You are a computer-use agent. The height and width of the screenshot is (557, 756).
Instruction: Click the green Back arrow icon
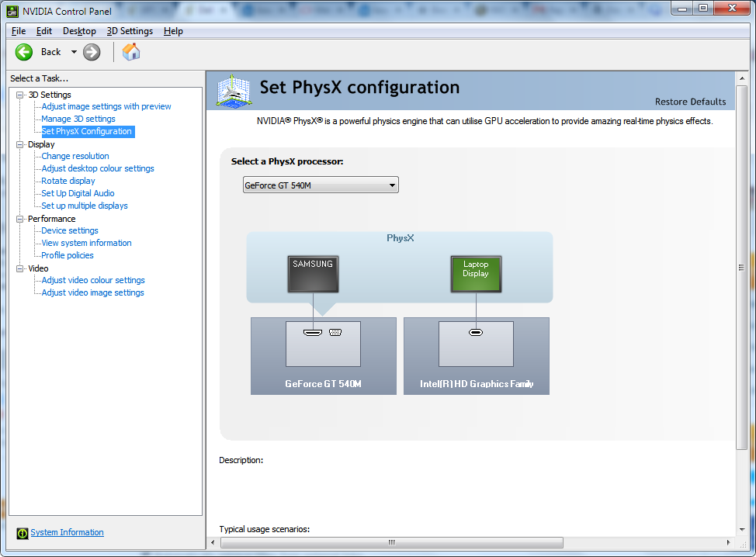coord(23,52)
